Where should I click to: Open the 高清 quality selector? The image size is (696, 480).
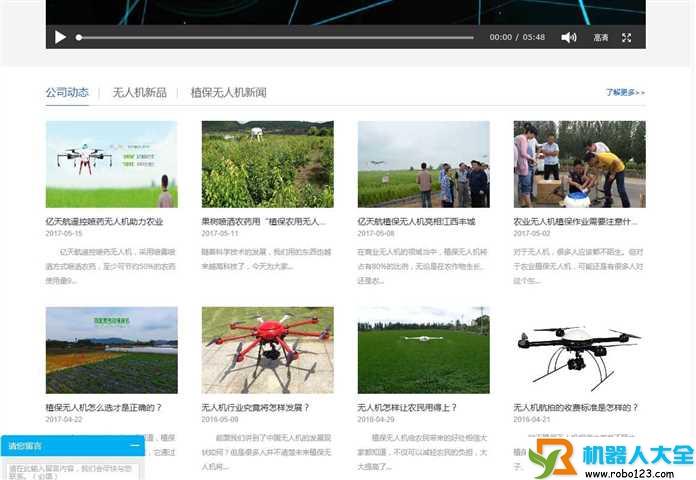point(601,37)
